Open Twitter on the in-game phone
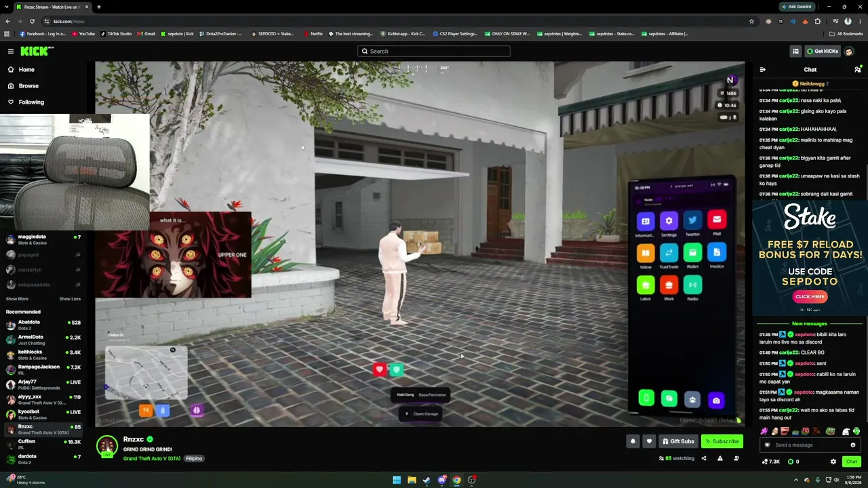 [692, 222]
